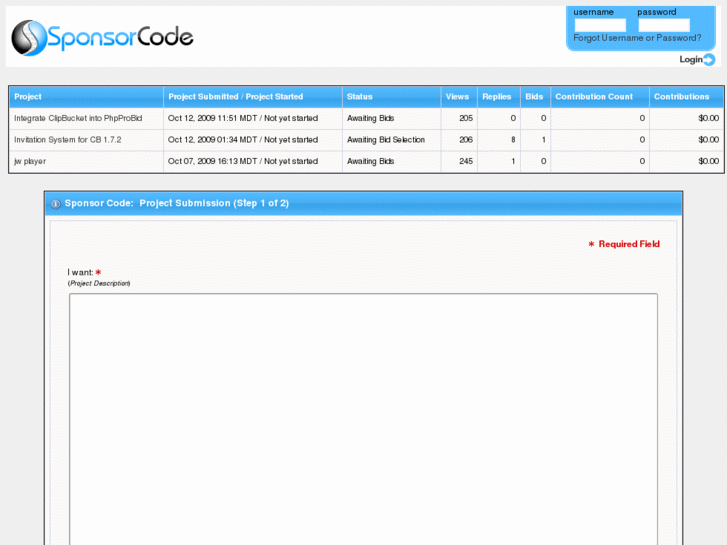The height and width of the screenshot is (545, 727).
Task: Click the Awaiting Bid Selection status
Action: point(386,140)
